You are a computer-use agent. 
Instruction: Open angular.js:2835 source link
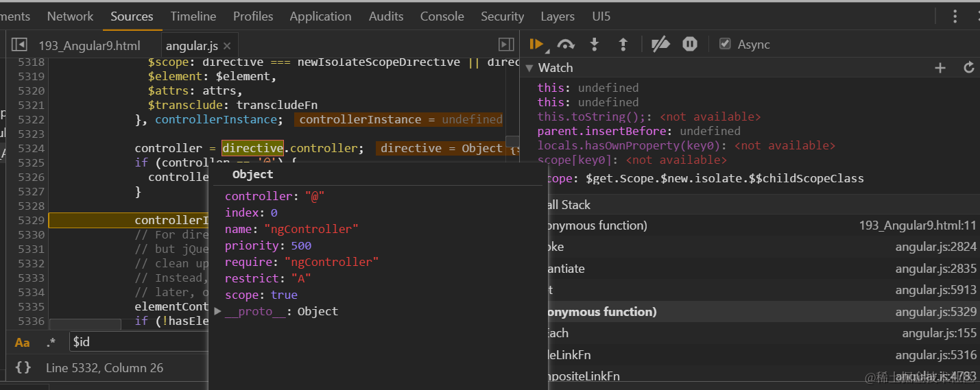point(935,269)
